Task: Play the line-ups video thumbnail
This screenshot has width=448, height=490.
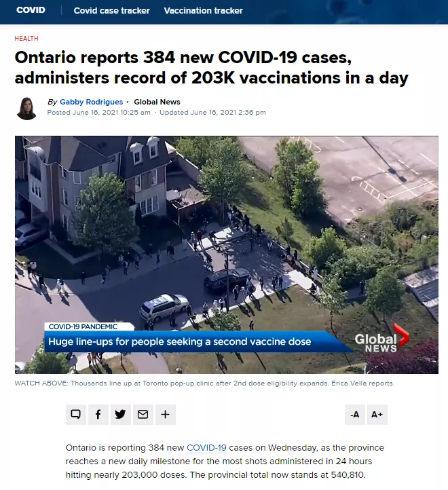Action: point(227,255)
